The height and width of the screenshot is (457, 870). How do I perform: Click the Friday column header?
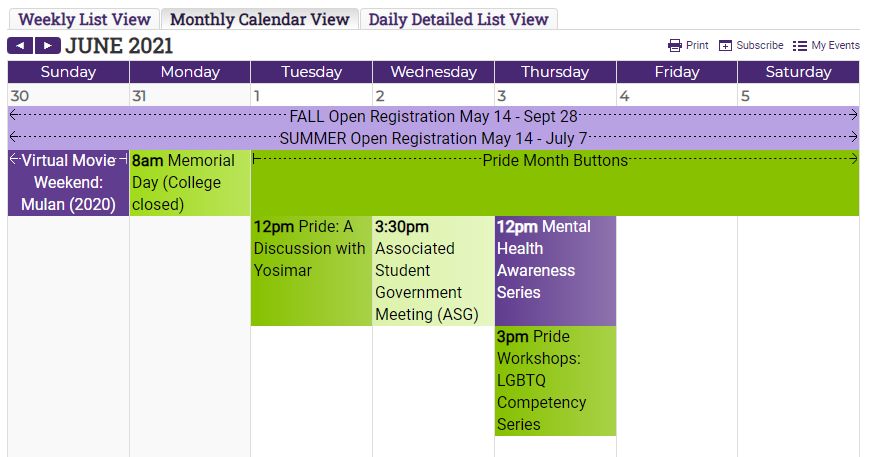pos(677,72)
